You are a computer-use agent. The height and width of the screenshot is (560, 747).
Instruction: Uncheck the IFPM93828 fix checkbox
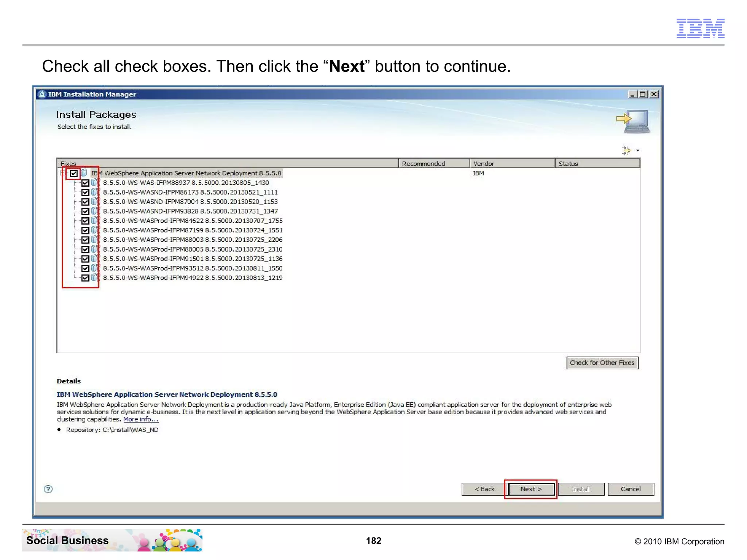(x=85, y=211)
